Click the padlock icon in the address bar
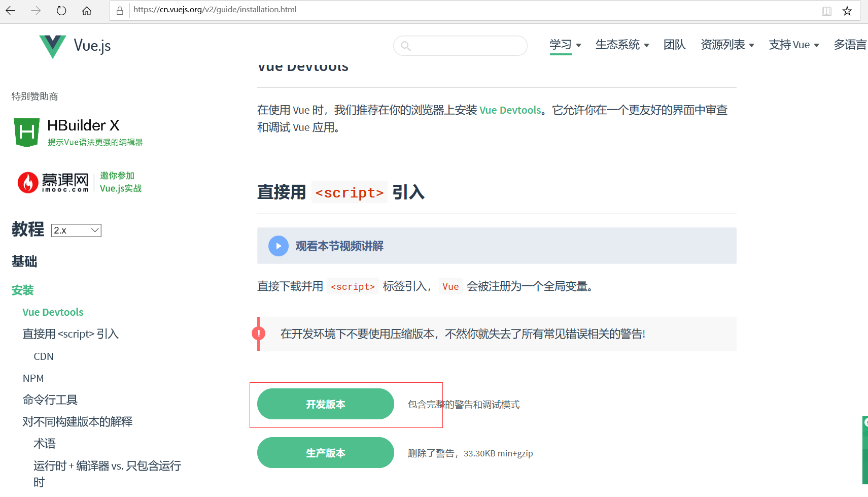 tap(120, 10)
